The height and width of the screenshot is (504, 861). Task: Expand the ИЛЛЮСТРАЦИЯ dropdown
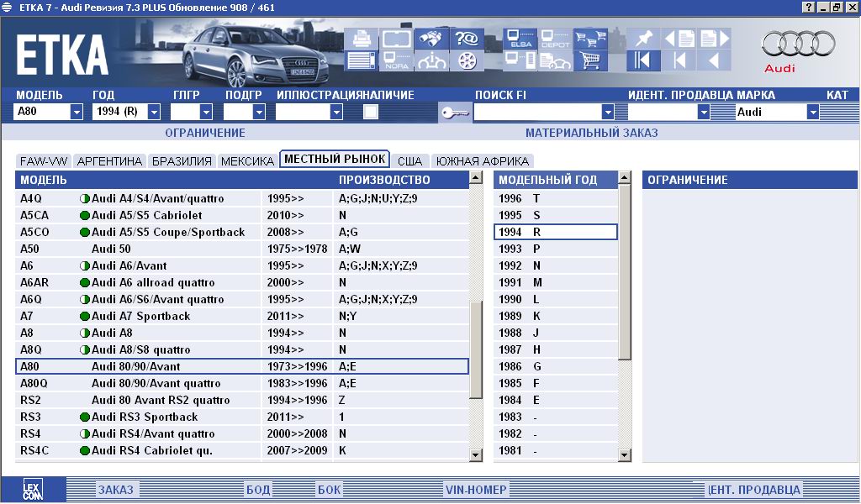point(336,112)
